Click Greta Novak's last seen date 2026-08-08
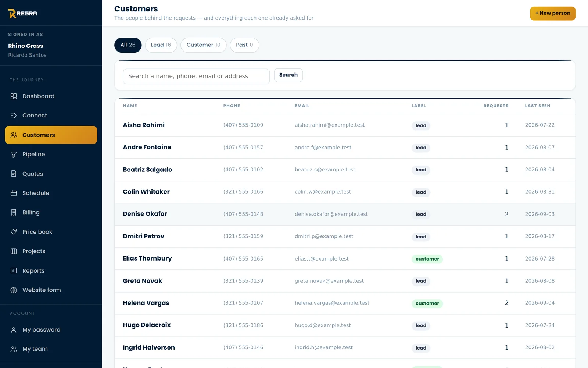The image size is (588, 368). tap(540, 281)
